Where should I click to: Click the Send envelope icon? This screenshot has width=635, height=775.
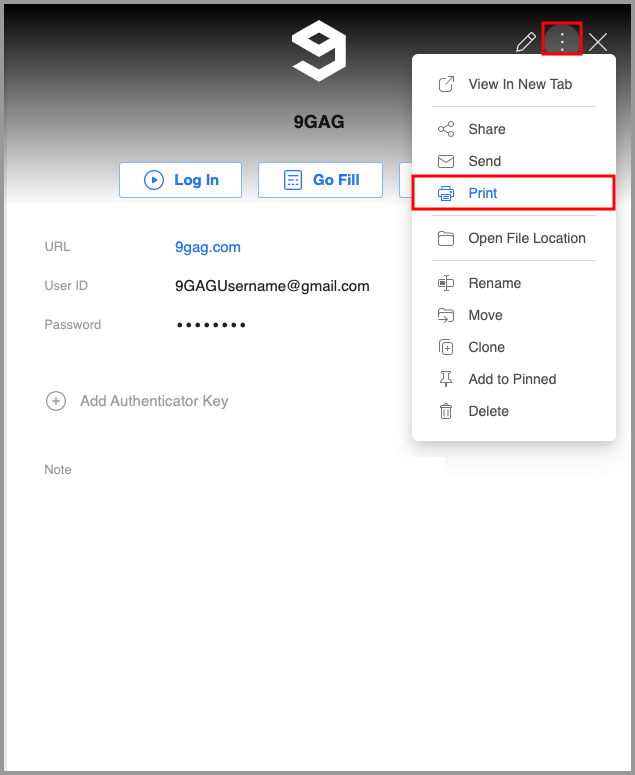click(x=446, y=161)
